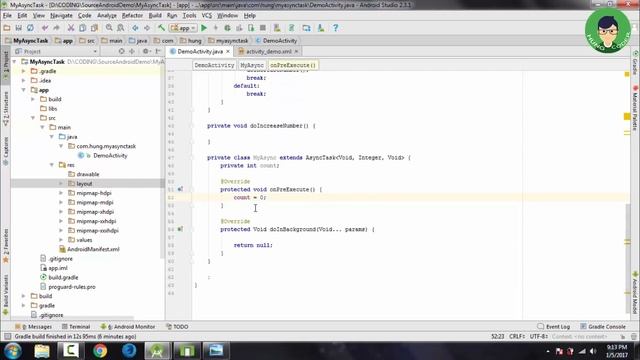The width and height of the screenshot is (640, 360).
Task: Click the Replace toolbar icon
Action: 121,28
